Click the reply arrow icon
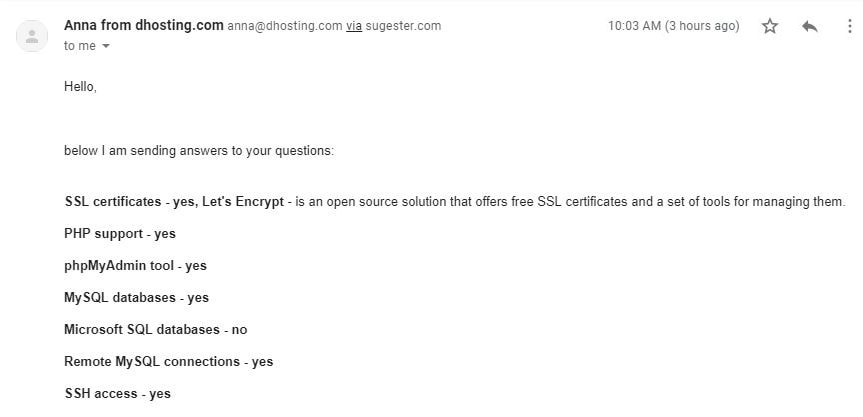 [810, 26]
